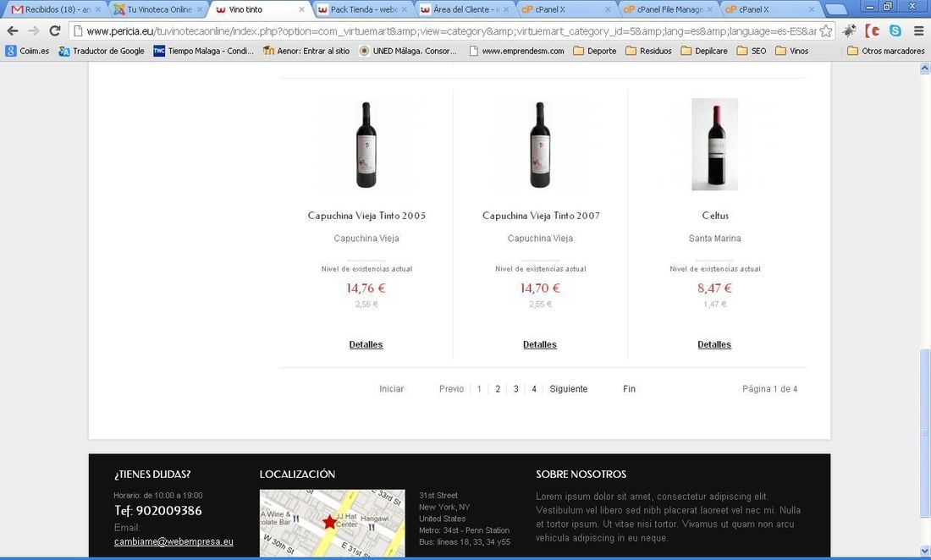Open the Skype extension icon
Viewport: 931px width, 560px height.
pyautogui.click(x=895, y=30)
